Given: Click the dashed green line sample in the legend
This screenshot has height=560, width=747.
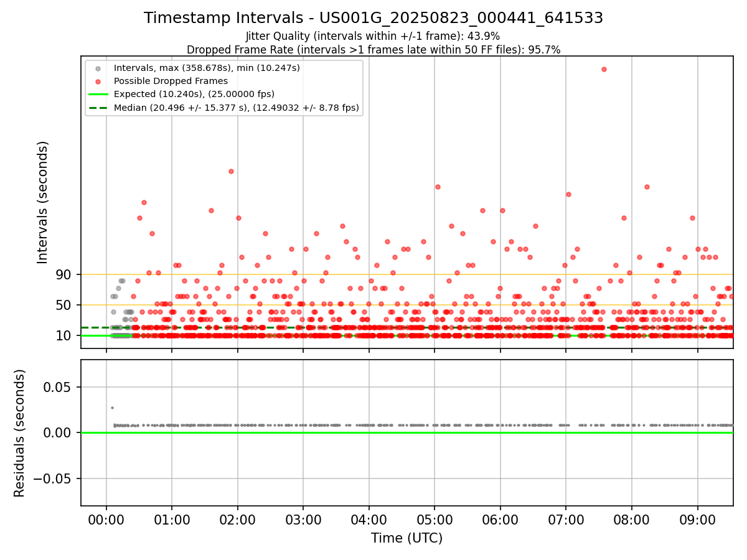Looking at the screenshot, I should coord(100,108).
